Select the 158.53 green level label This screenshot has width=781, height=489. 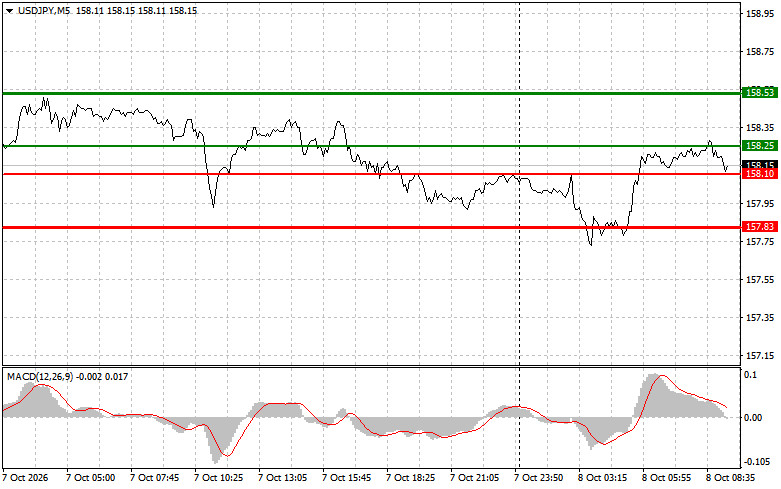[x=760, y=93]
